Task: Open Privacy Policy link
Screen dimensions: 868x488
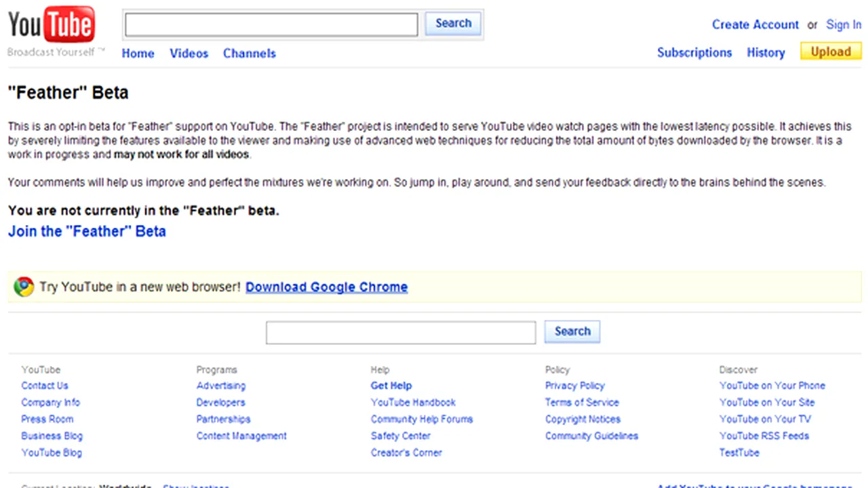Action: pyautogui.click(x=574, y=386)
